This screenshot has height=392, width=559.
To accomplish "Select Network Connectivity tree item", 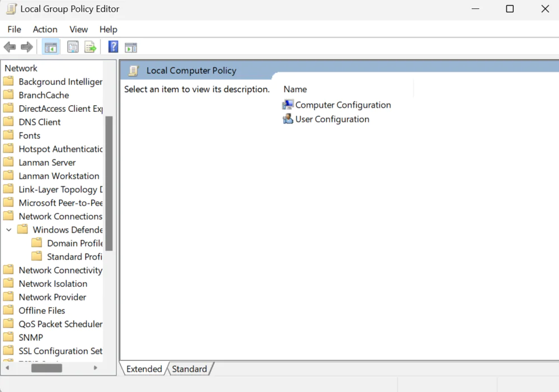I will 60,270.
